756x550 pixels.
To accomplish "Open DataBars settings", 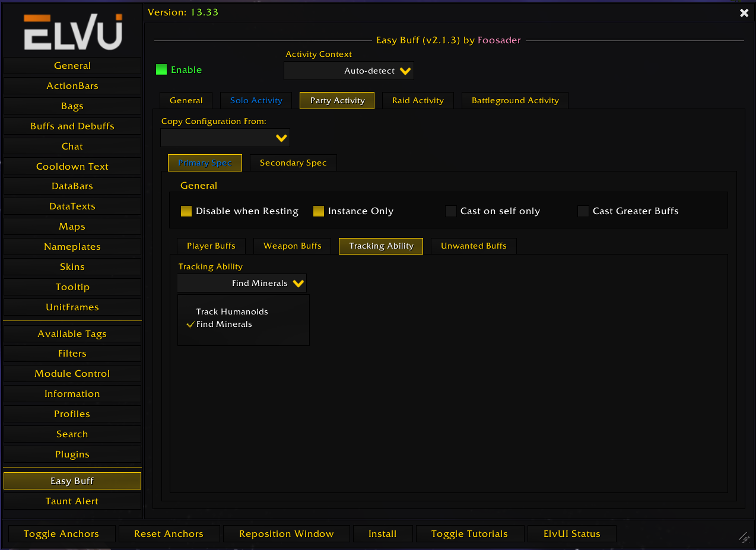I will 72,186.
